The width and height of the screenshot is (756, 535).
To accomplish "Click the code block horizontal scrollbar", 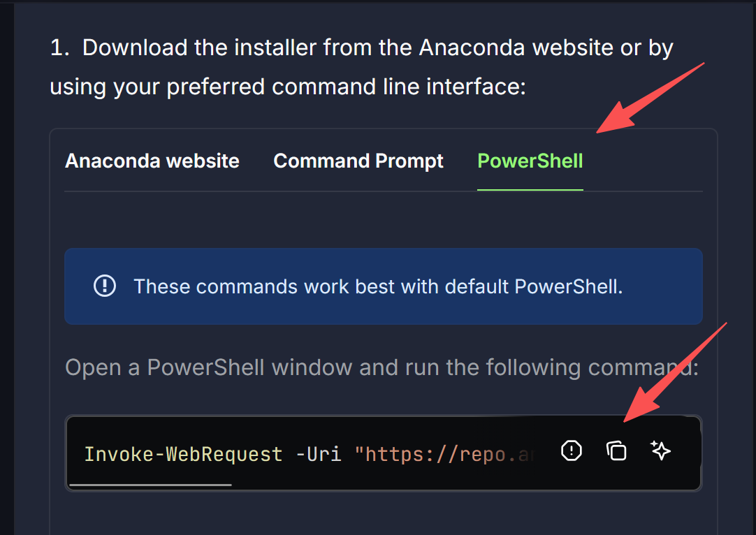I will 151,484.
